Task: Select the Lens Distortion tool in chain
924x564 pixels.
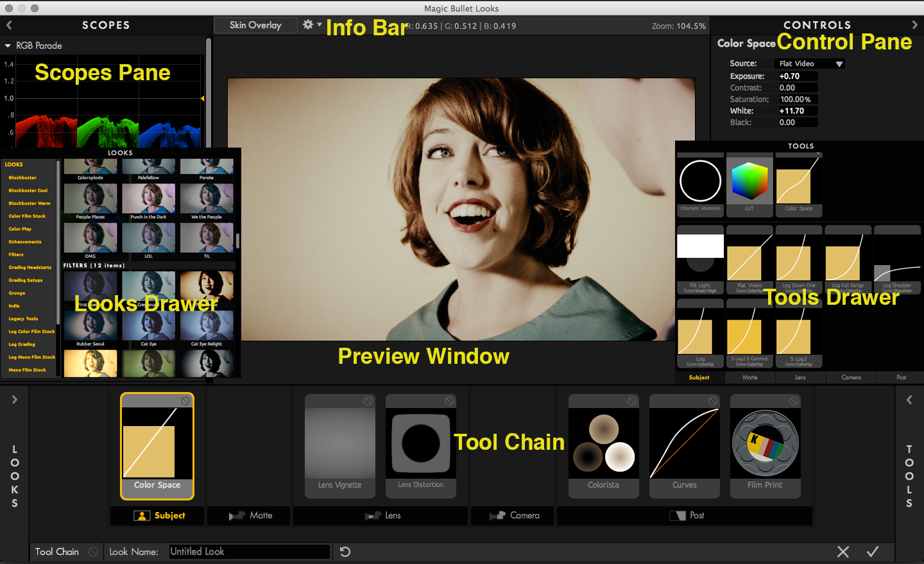Action: pos(421,447)
